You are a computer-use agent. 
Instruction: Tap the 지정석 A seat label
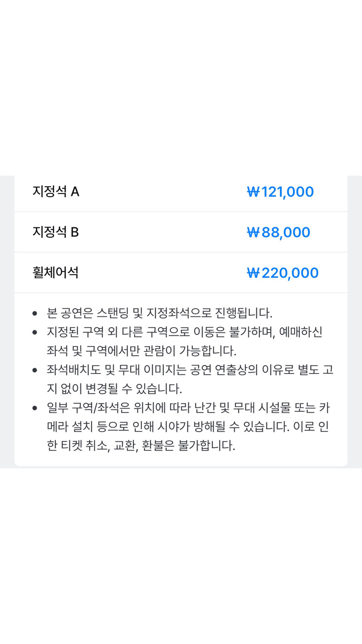(56, 191)
